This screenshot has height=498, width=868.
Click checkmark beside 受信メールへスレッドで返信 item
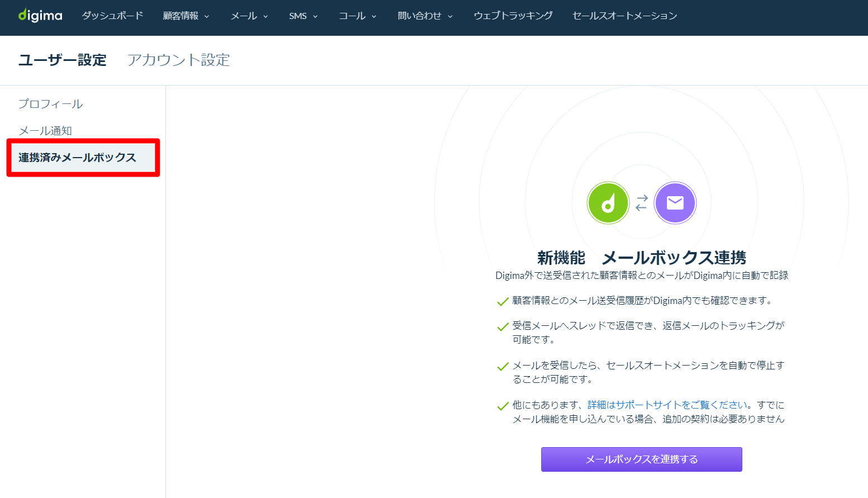tap(503, 326)
